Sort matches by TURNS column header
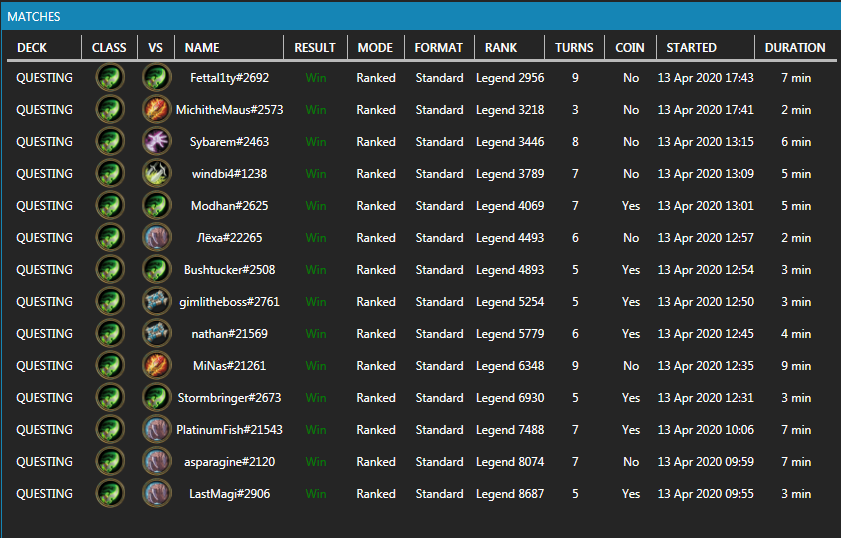Image resolution: width=841 pixels, height=538 pixels. coord(574,48)
